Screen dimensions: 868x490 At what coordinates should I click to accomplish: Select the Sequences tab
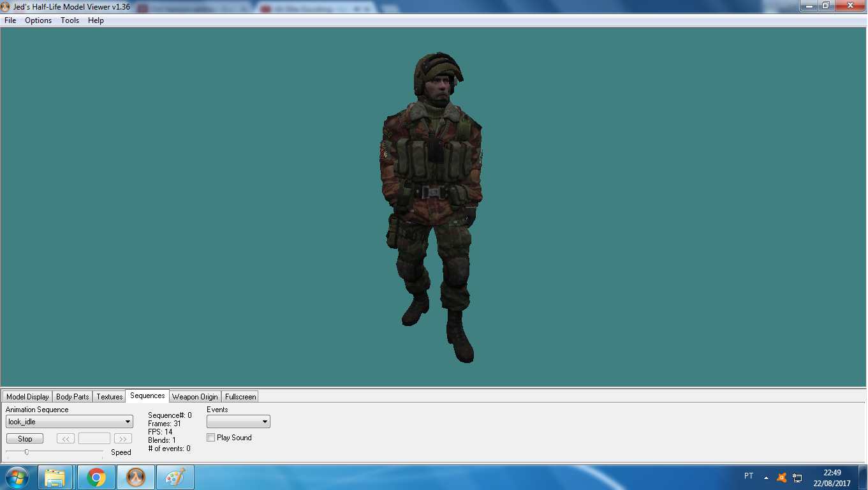click(147, 396)
